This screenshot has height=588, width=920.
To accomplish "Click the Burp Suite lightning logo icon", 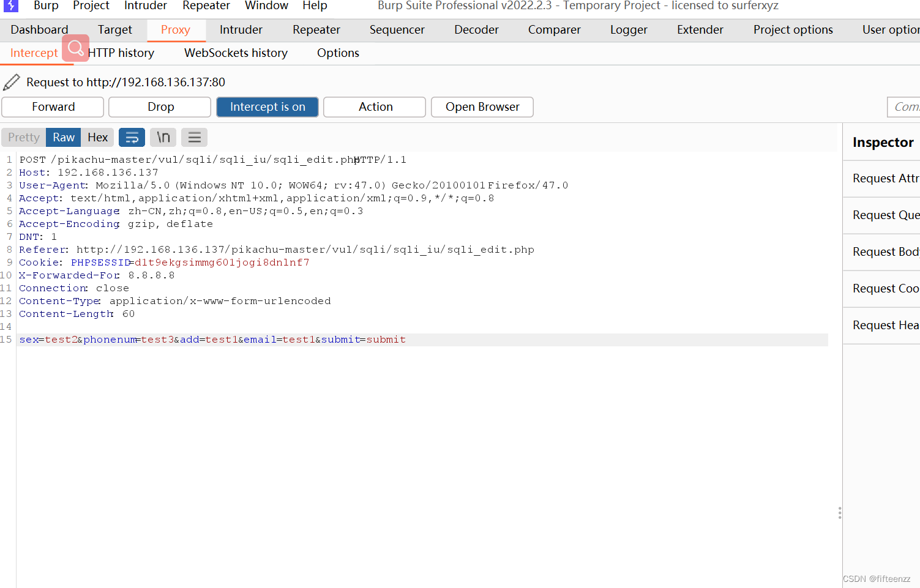I will coord(11,6).
